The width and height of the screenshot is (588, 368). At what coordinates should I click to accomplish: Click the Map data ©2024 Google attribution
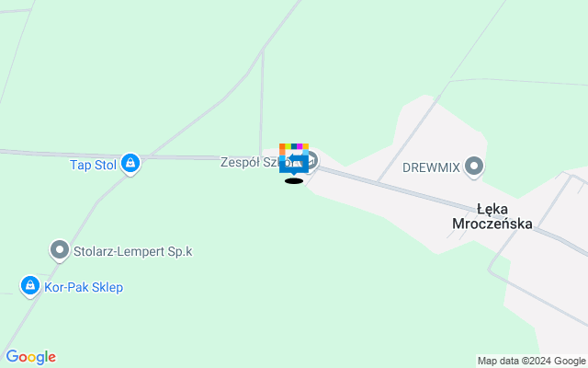[x=532, y=362]
